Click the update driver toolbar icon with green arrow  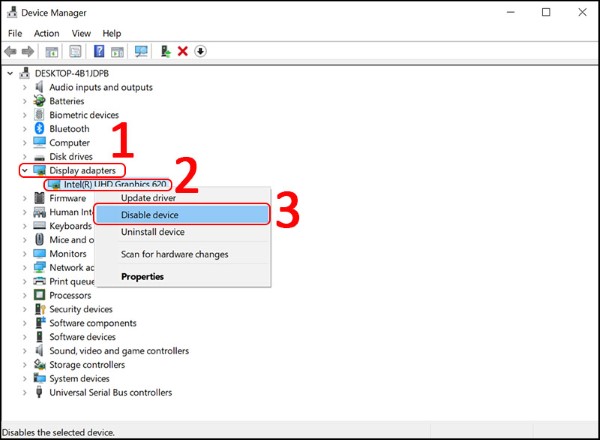point(165,51)
